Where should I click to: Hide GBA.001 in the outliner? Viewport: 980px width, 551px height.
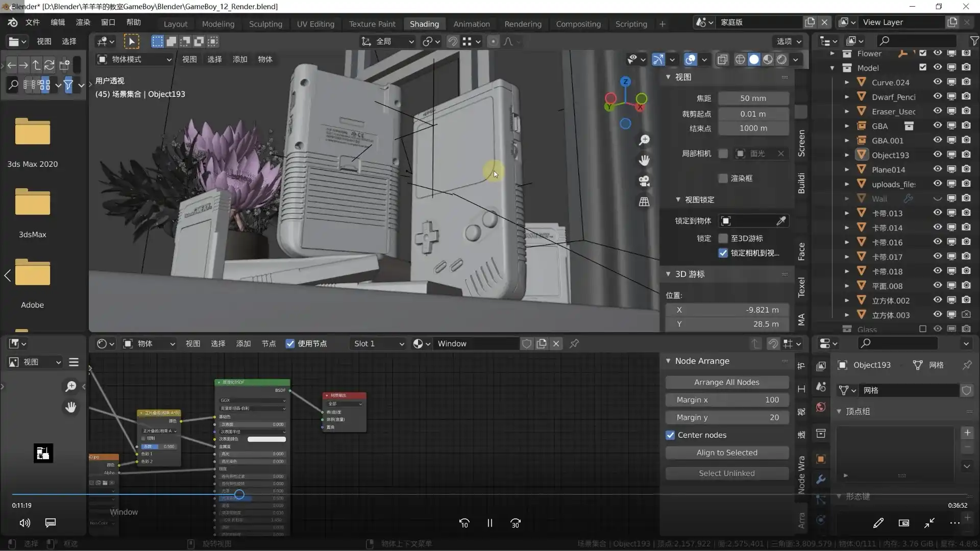click(x=938, y=140)
